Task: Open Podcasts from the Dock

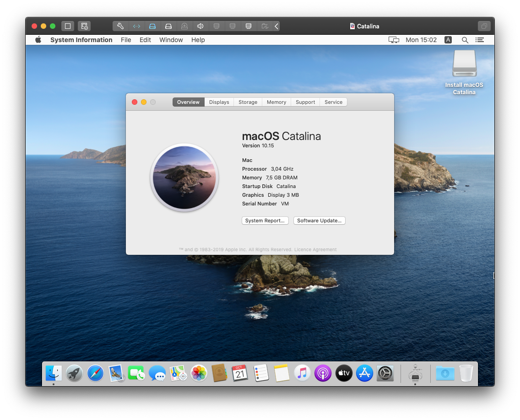Action: pos(323,373)
